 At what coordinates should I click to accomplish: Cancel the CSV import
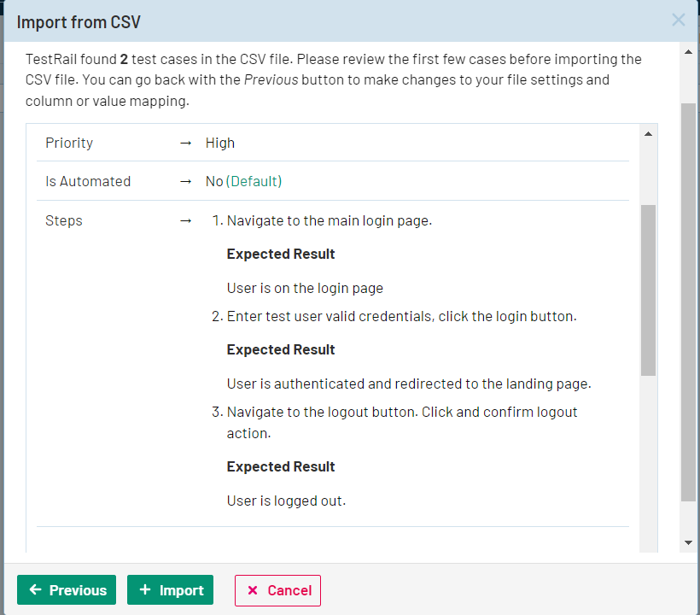click(x=277, y=590)
